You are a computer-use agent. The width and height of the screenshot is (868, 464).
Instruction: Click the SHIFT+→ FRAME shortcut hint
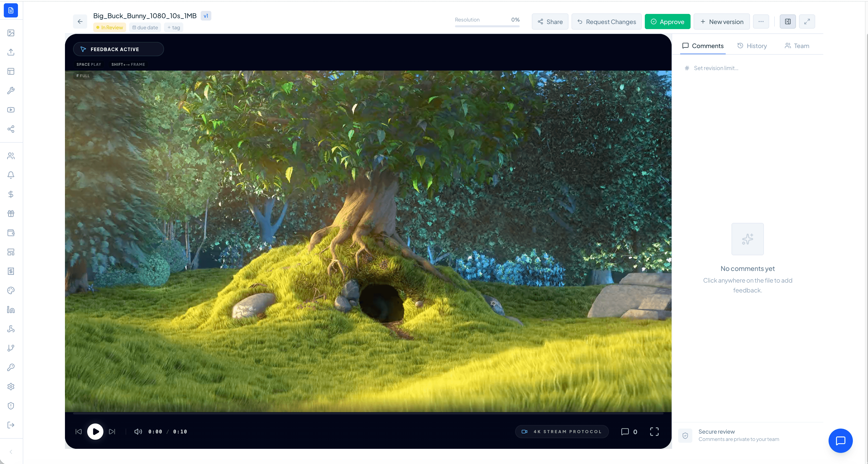(x=128, y=65)
